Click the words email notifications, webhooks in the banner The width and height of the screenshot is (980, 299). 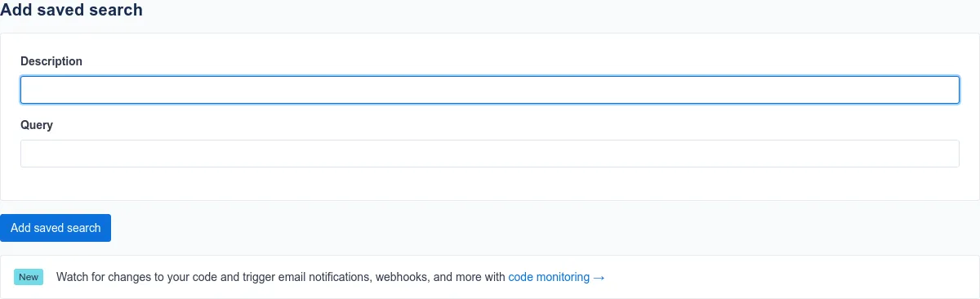353,277
